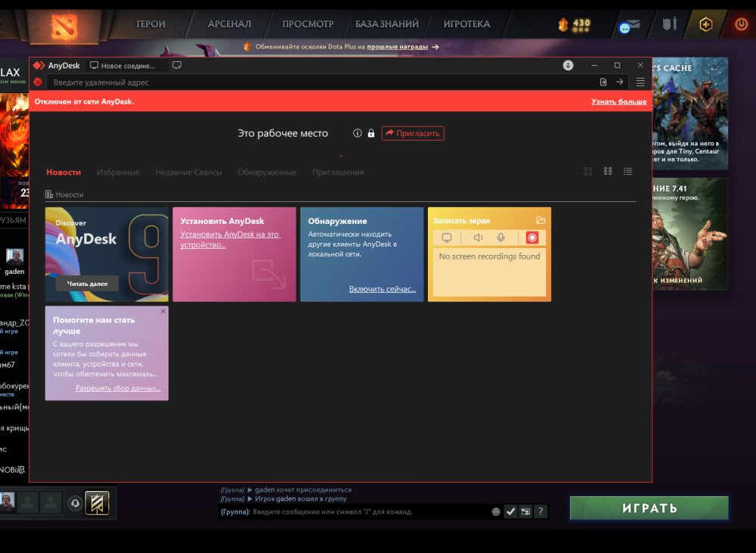Open the АРСЕНАЛ menu in Dota
Screen dimensions: 756x553
[230, 24]
